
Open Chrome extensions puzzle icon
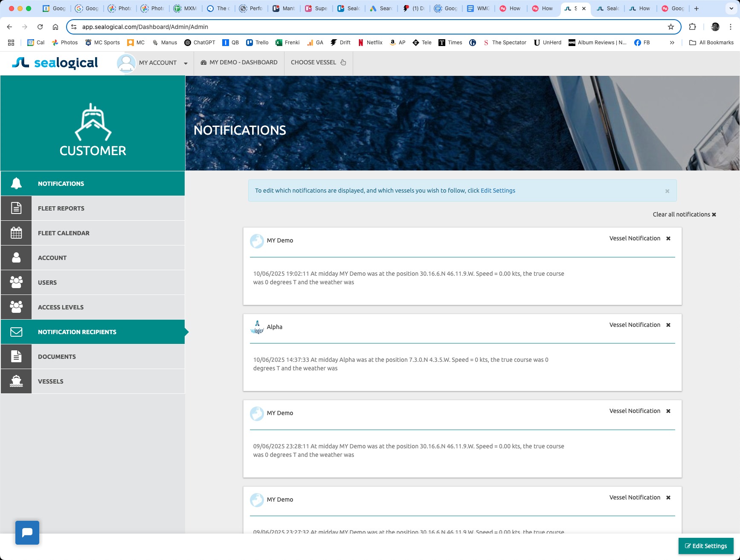pyautogui.click(x=693, y=27)
